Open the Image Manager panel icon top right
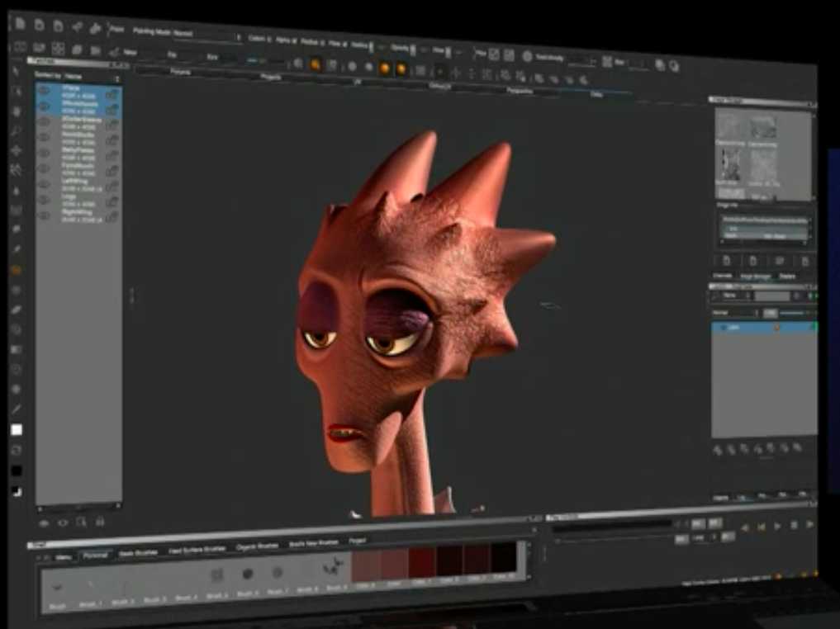Image resolution: width=840 pixels, height=629 pixels. point(754,273)
